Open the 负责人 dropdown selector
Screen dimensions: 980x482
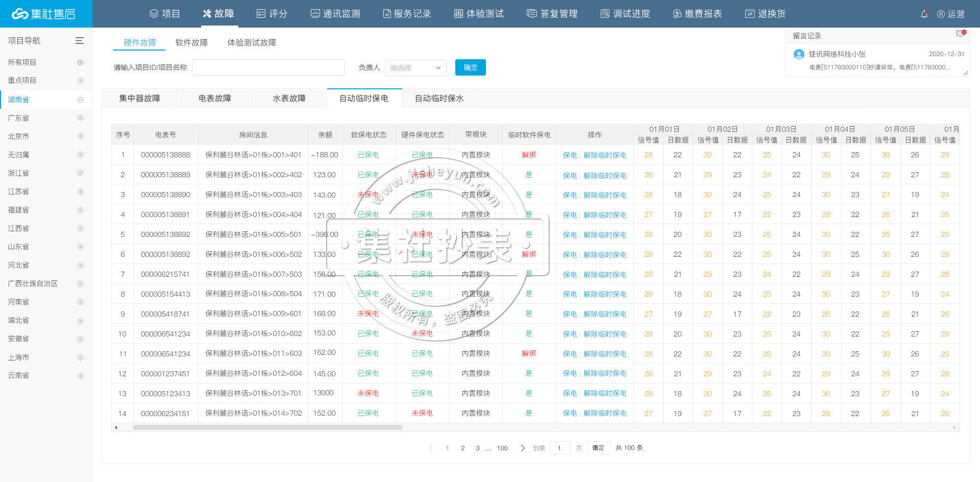point(415,68)
